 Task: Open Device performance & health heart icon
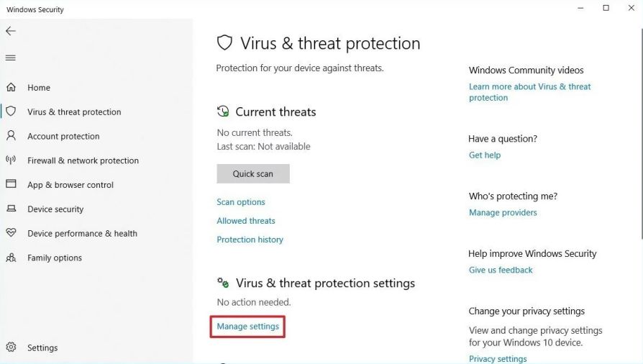(11, 232)
